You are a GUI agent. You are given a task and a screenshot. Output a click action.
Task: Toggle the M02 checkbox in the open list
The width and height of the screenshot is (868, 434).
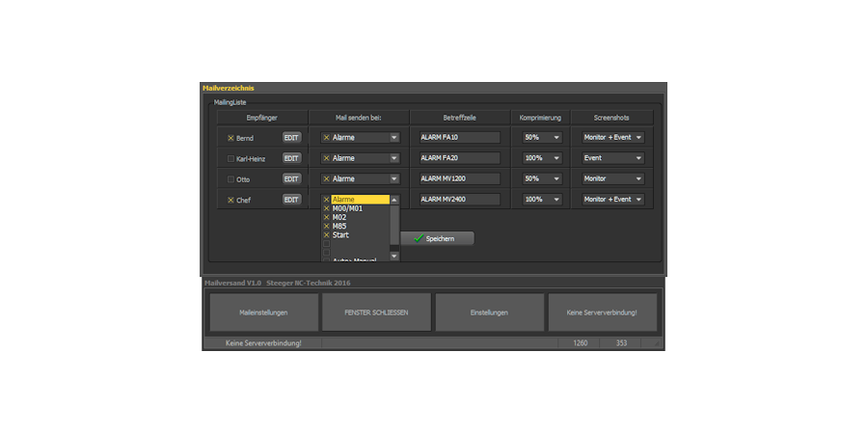tap(326, 218)
